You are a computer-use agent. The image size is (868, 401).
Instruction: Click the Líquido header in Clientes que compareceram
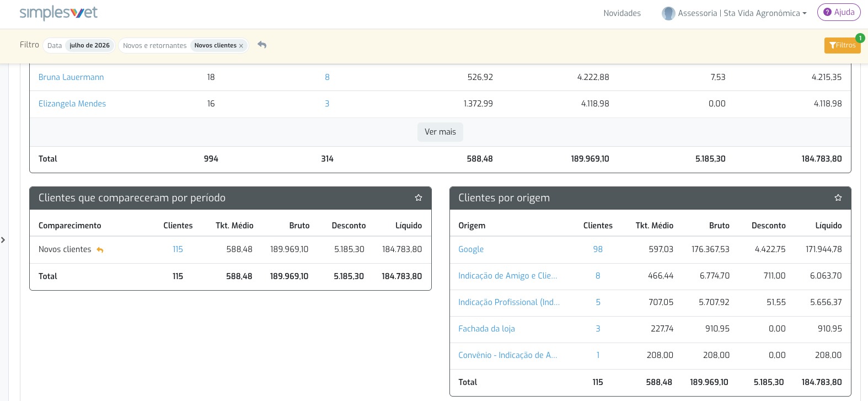pyautogui.click(x=409, y=226)
